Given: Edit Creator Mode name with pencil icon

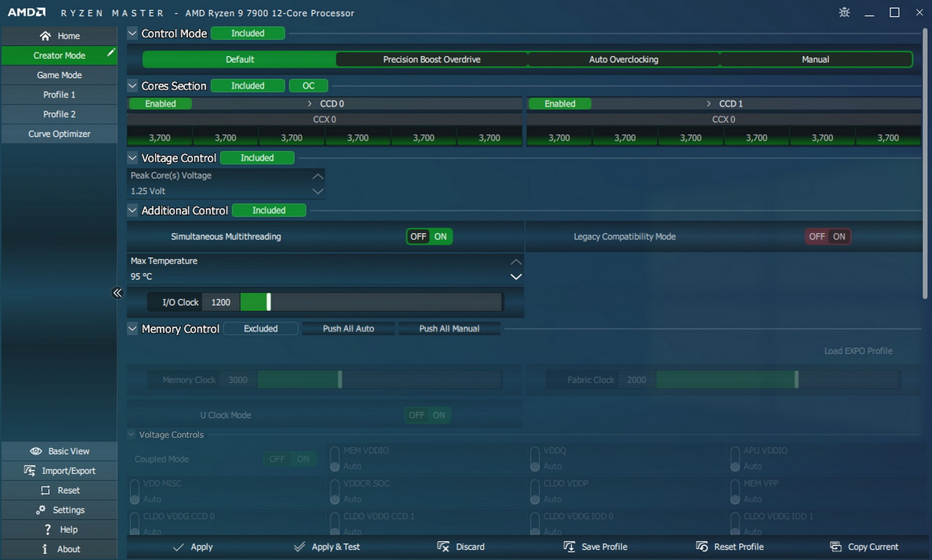Looking at the screenshot, I should (x=111, y=52).
